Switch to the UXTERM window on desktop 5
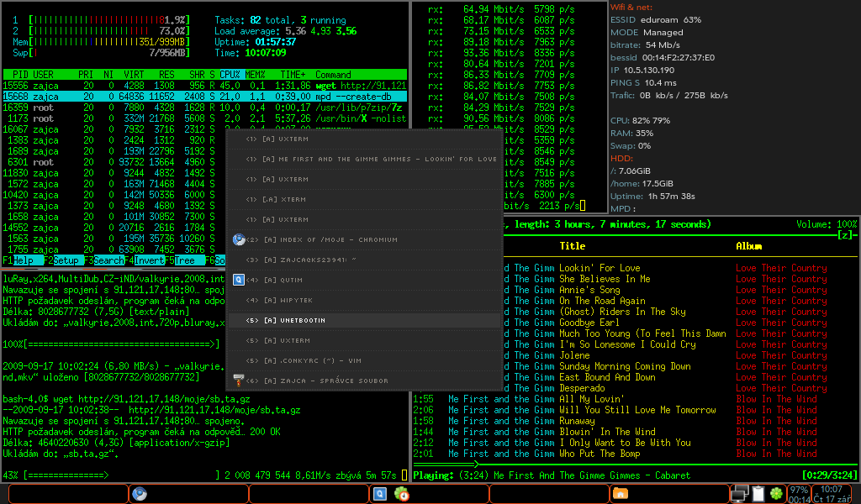Viewport: 861px width, 504px height. (365, 340)
